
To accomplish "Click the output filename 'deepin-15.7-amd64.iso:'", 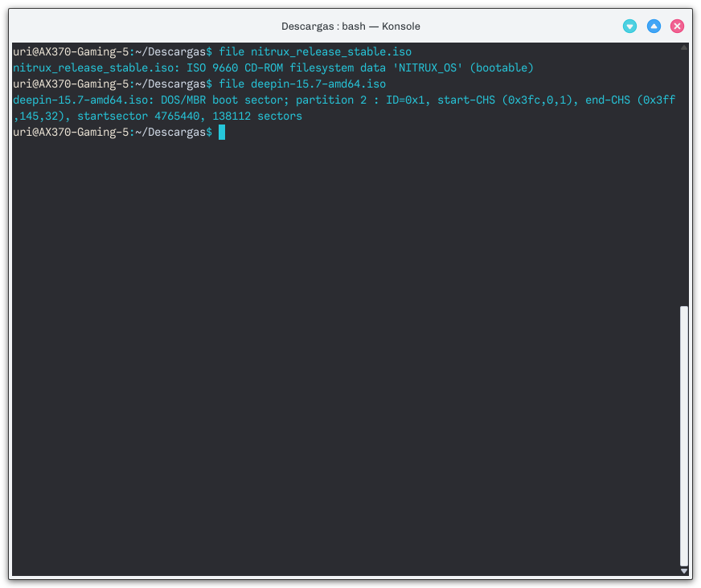I will 84,100.
